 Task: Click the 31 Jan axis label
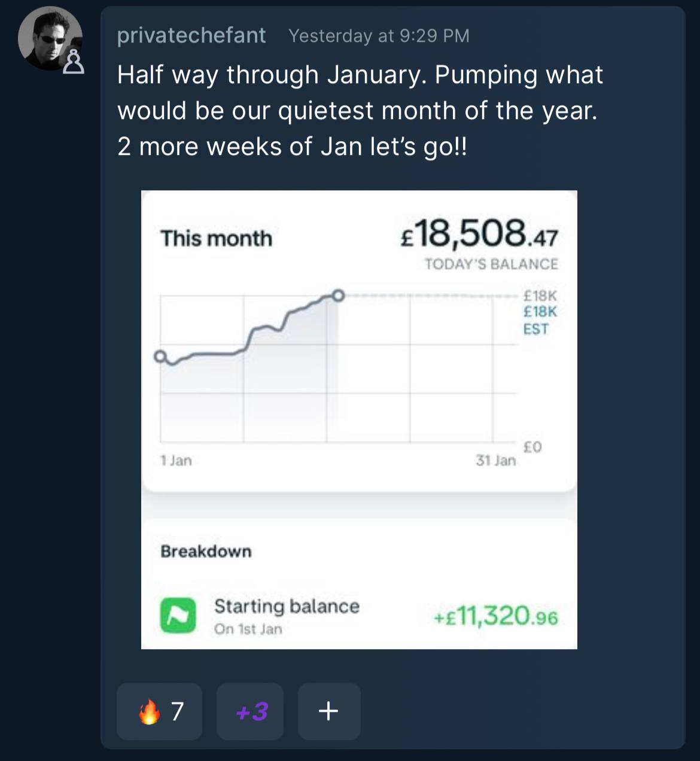495,460
